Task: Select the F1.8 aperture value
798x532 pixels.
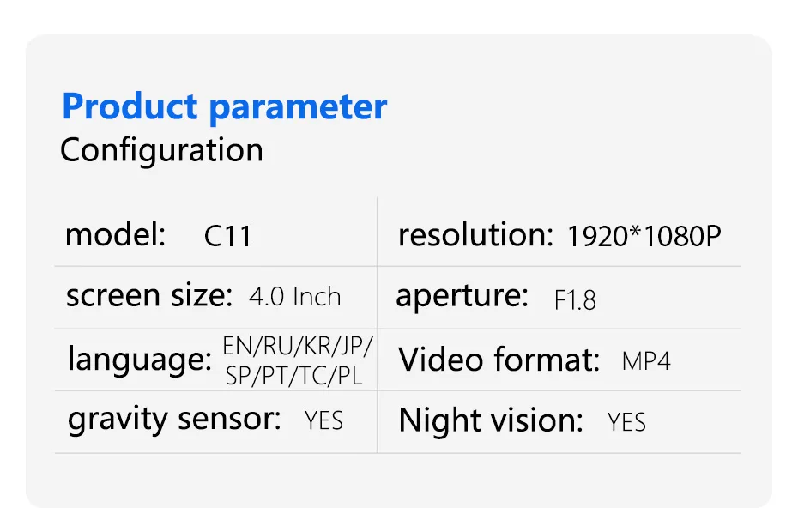Action: click(575, 300)
